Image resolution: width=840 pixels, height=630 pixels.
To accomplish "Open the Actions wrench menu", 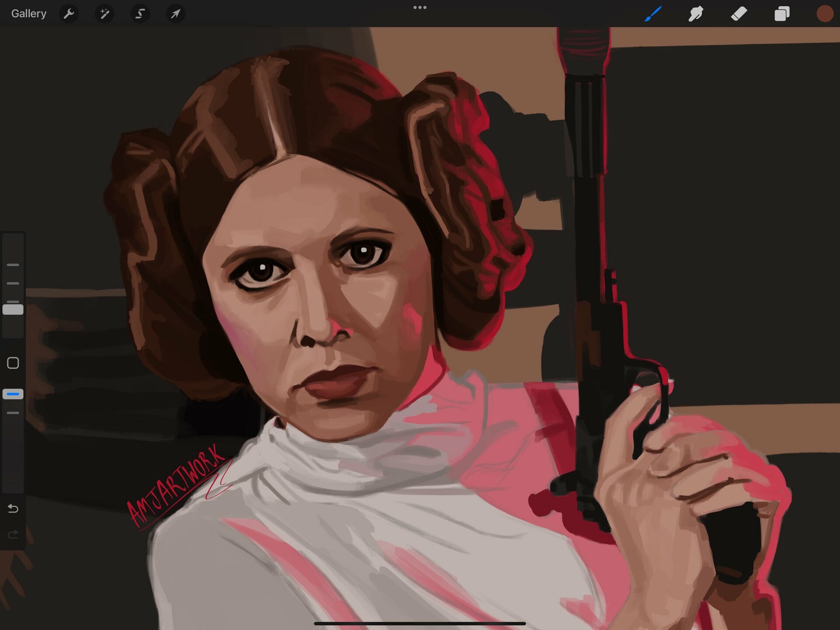I will coord(69,14).
